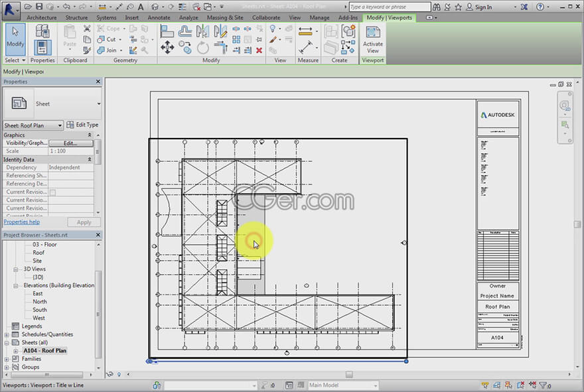Image resolution: width=584 pixels, height=392 pixels.
Task: Collapse the Elevations (Building Elevation) node
Action: point(16,285)
